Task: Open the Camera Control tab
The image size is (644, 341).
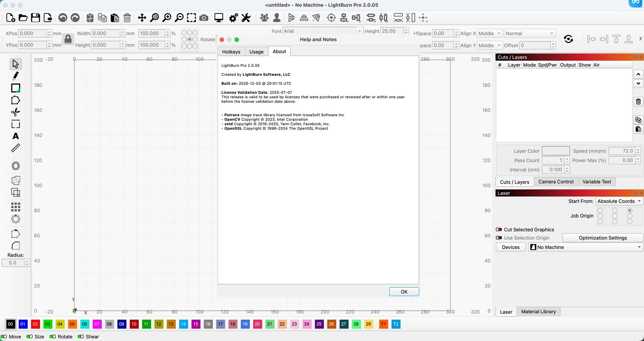Action: tap(556, 182)
